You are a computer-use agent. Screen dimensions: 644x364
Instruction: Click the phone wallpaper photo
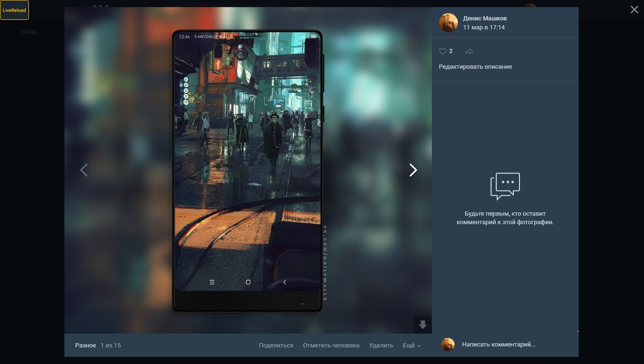point(247,171)
